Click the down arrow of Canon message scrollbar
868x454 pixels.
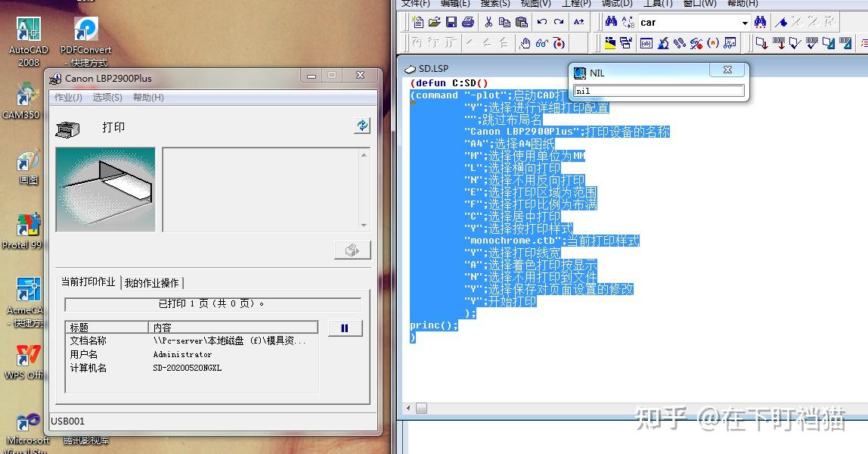coord(364,225)
